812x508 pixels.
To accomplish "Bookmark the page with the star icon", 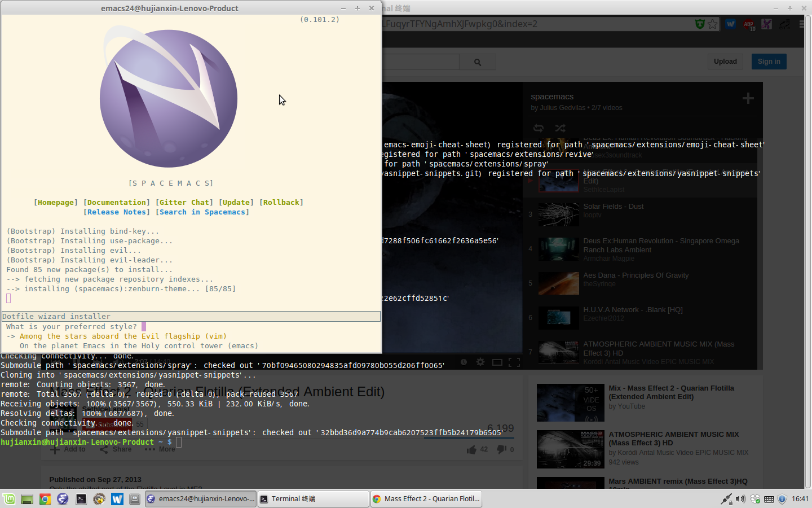I will point(713,24).
